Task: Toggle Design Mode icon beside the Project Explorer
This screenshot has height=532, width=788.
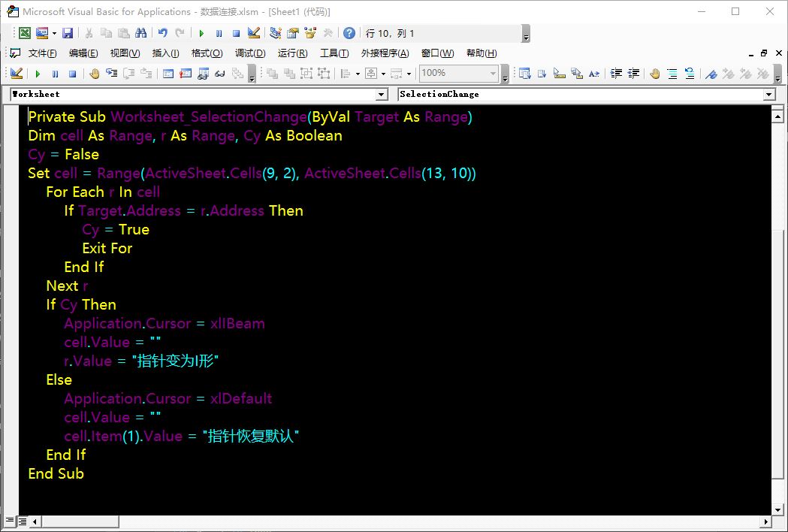Action: [254, 33]
